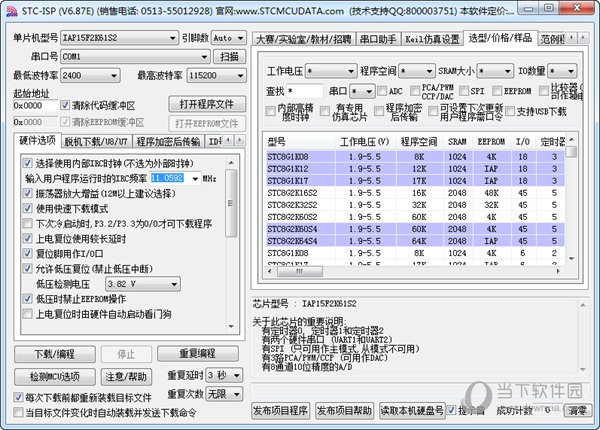Toggle 提示音 checkbox
This screenshot has height=430, width=600.
452,410
